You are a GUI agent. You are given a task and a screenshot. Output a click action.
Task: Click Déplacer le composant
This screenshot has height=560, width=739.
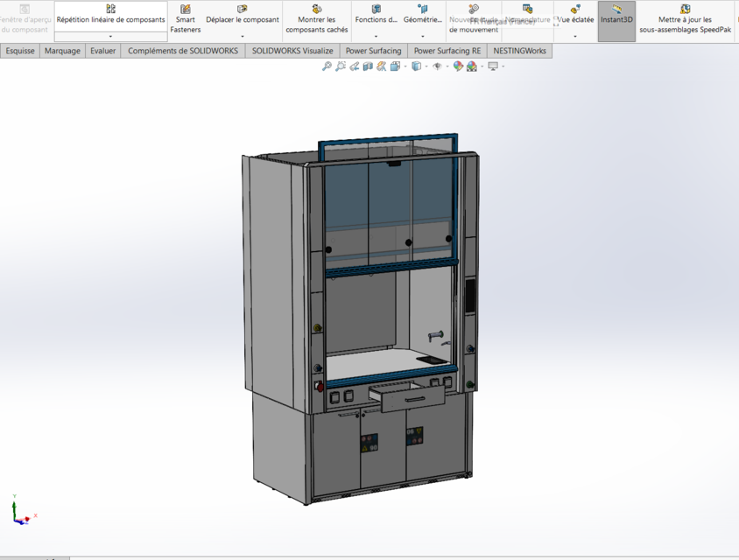(x=243, y=19)
